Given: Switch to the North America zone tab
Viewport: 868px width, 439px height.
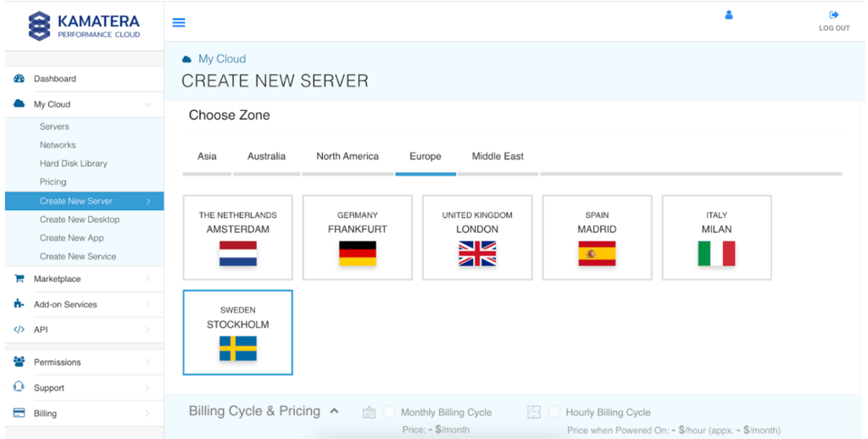Looking at the screenshot, I should 348,156.
